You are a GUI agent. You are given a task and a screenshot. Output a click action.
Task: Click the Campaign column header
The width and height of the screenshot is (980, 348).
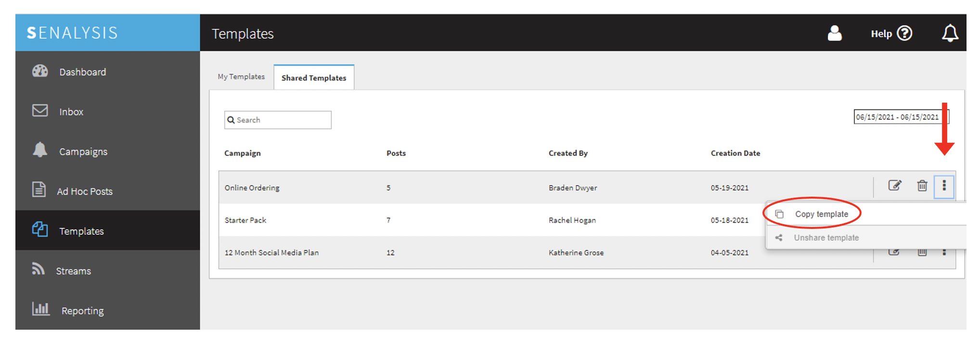tap(242, 153)
